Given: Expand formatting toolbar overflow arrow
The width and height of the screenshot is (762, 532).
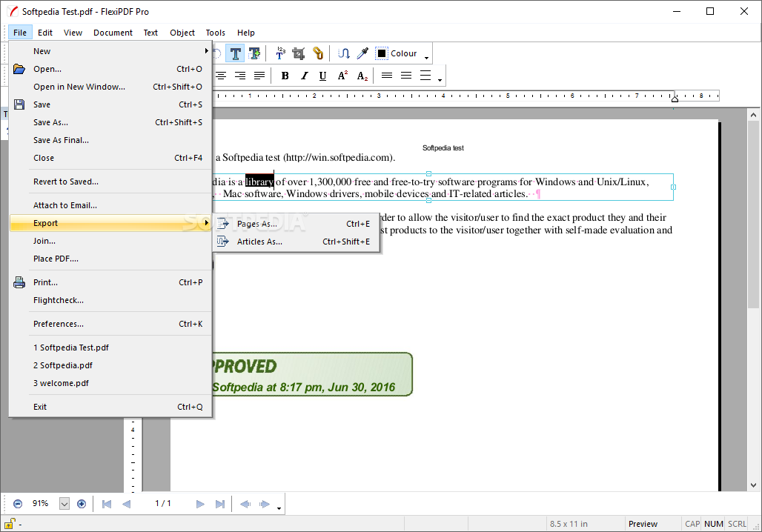Looking at the screenshot, I should 440,80.
